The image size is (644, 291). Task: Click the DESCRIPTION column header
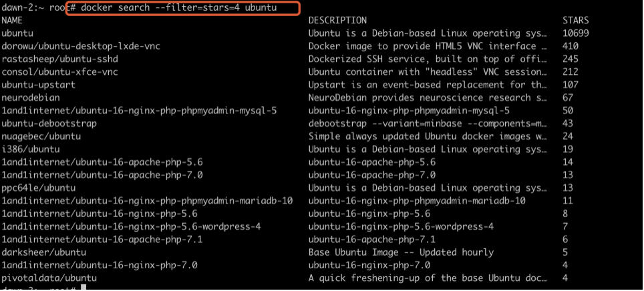[337, 21]
